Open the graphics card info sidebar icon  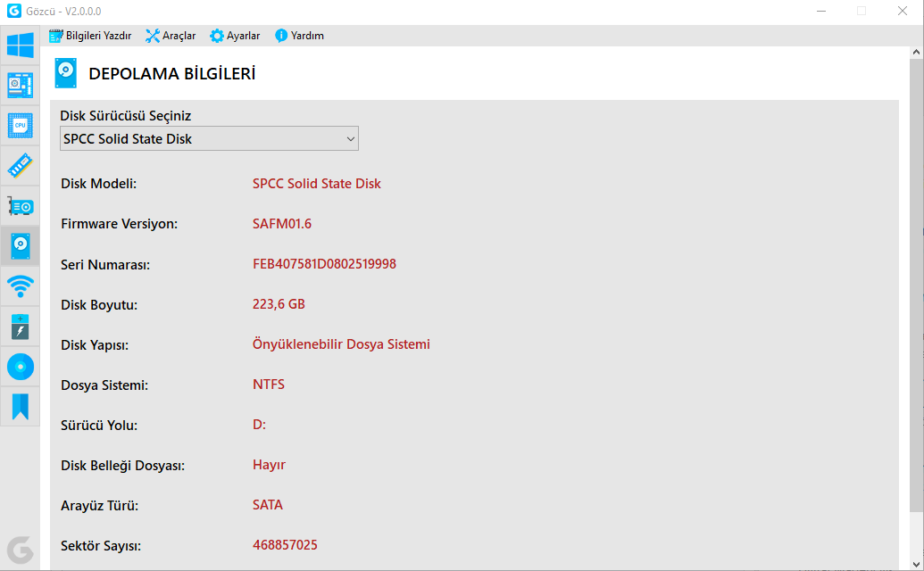click(x=20, y=206)
